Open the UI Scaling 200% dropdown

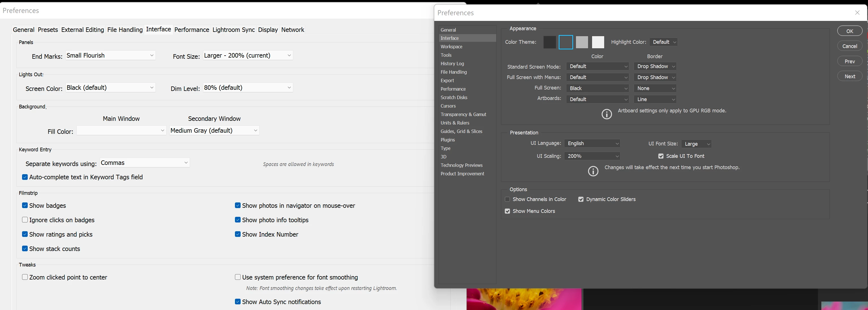click(592, 156)
